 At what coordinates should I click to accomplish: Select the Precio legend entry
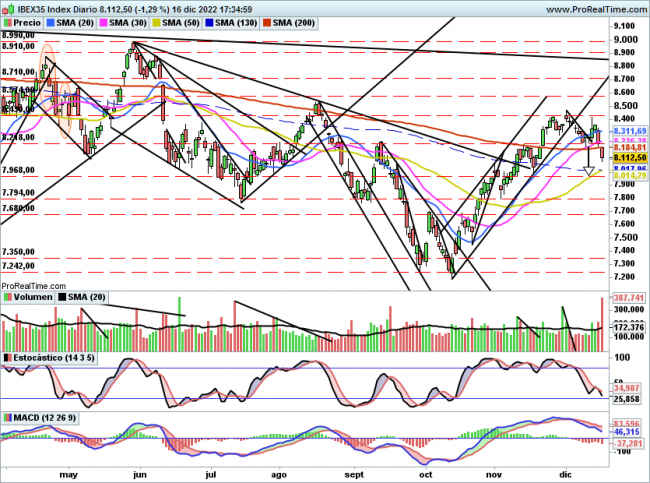(x=22, y=23)
